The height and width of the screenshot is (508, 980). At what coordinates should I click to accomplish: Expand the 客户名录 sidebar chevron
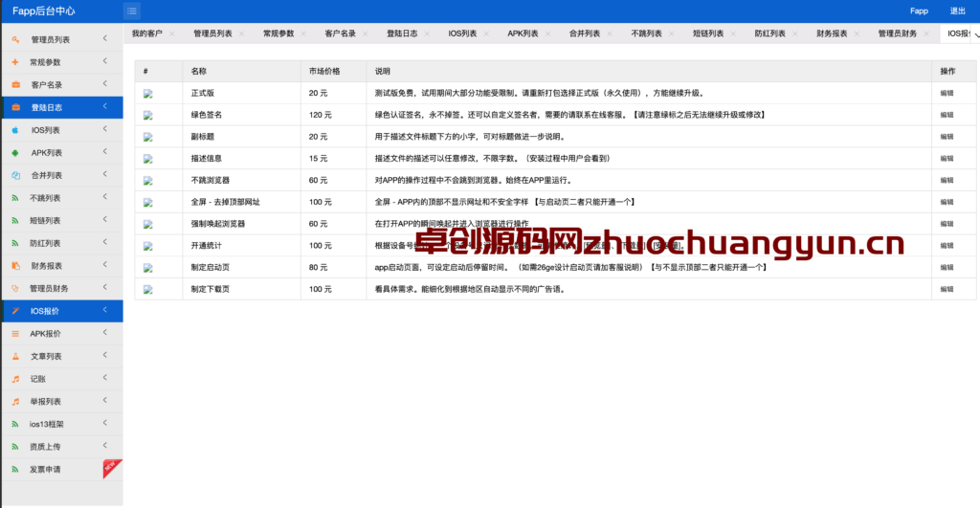tap(105, 84)
